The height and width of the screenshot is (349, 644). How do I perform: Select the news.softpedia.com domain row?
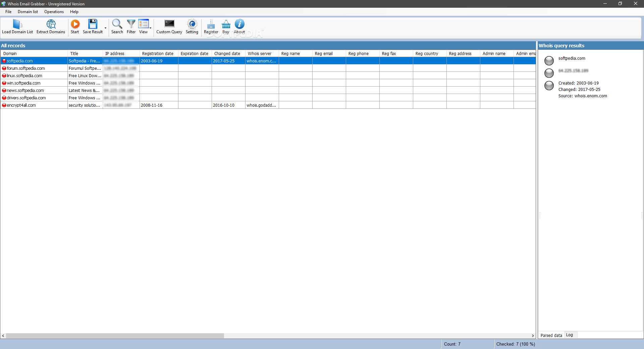coord(268,91)
